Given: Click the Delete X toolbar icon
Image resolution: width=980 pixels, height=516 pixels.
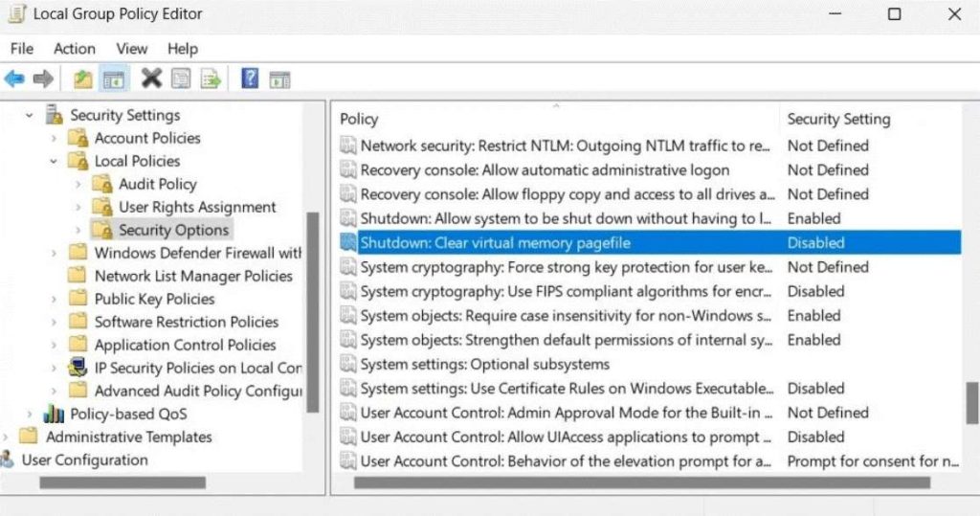Looking at the screenshot, I should coord(151,79).
